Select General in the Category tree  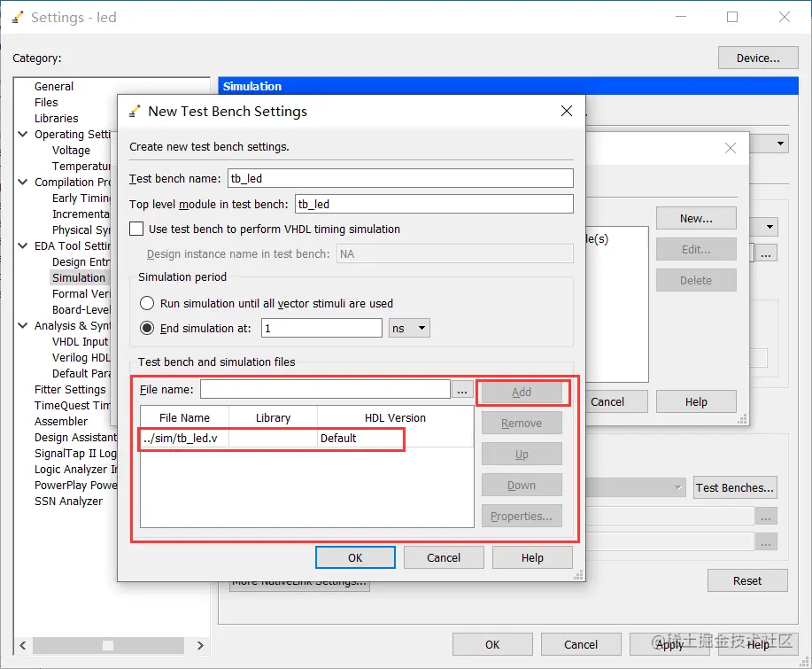(54, 87)
